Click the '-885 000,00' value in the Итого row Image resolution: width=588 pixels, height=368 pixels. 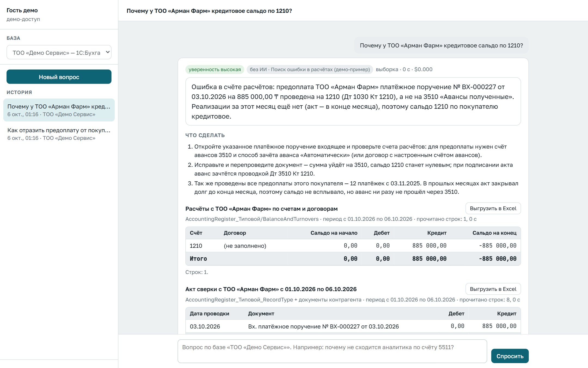point(498,259)
